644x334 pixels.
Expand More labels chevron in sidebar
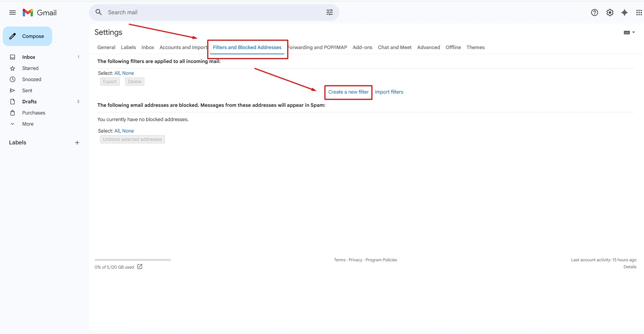click(13, 124)
